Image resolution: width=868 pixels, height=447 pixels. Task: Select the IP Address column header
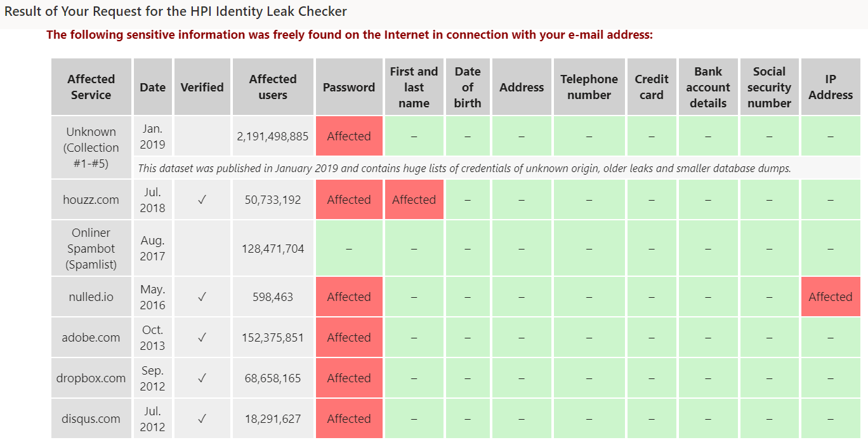(x=830, y=87)
